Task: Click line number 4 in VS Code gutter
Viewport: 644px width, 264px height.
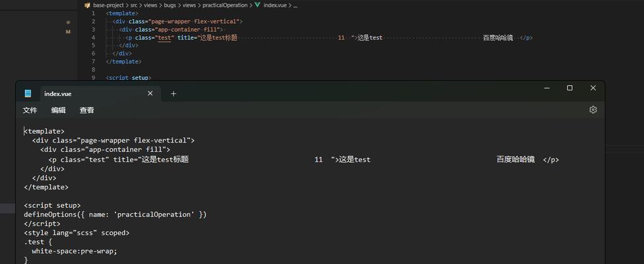Action: click(93, 38)
